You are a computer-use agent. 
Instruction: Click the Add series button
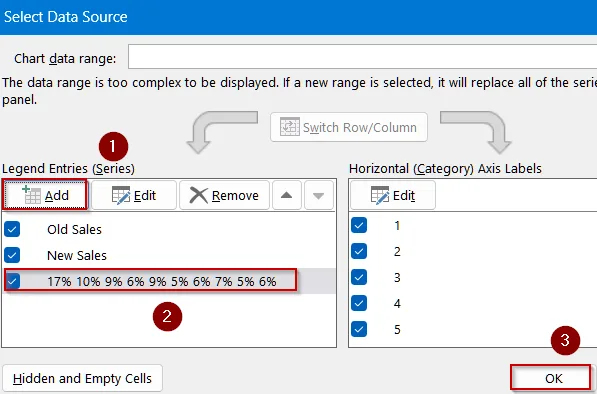[45, 195]
